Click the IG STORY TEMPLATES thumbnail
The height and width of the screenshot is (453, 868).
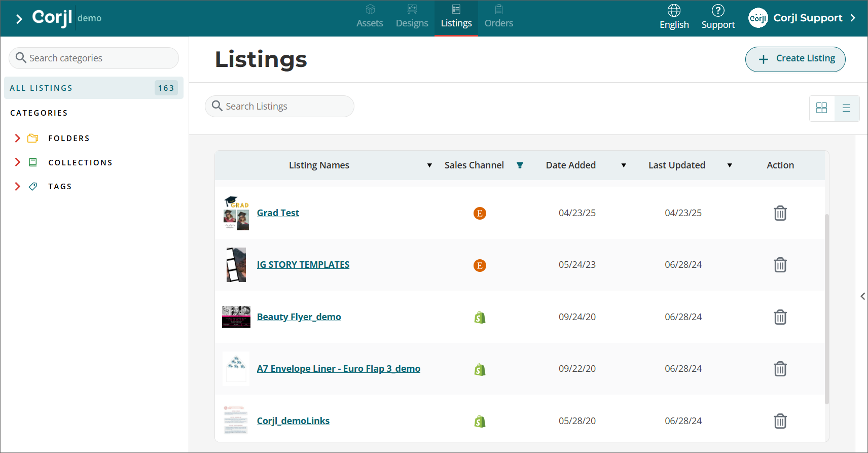(x=236, y=265)
